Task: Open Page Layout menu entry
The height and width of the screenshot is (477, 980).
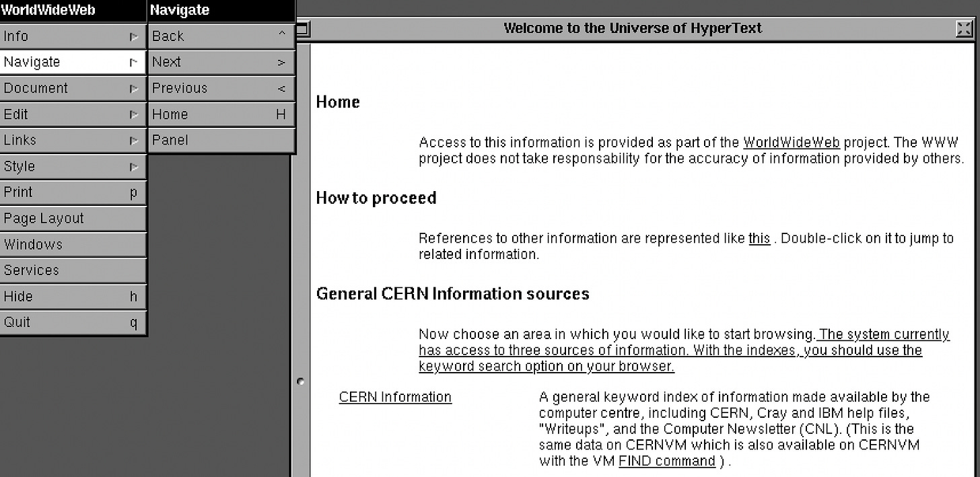Action: coord(73,218)
